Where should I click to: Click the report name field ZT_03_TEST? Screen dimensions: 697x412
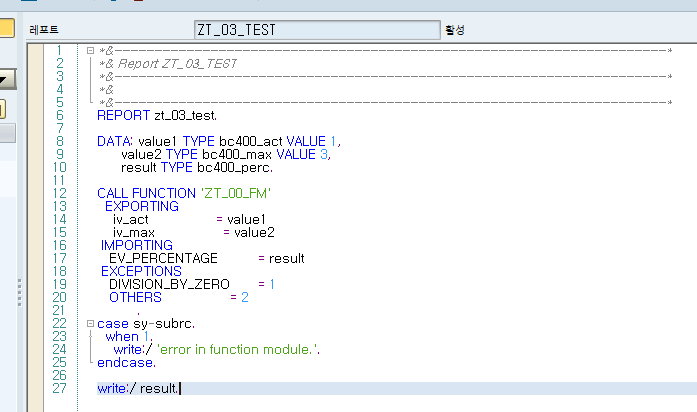tap(317, 30)
